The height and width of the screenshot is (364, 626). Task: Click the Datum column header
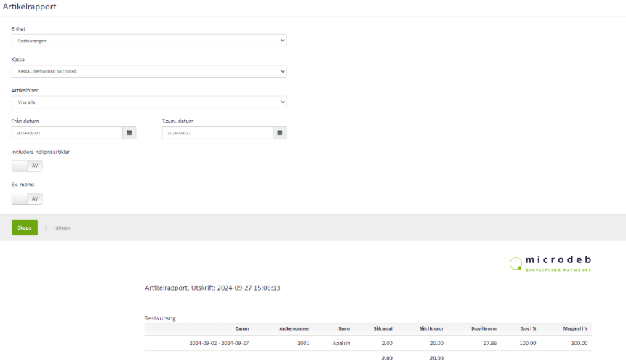pos(241,328)
